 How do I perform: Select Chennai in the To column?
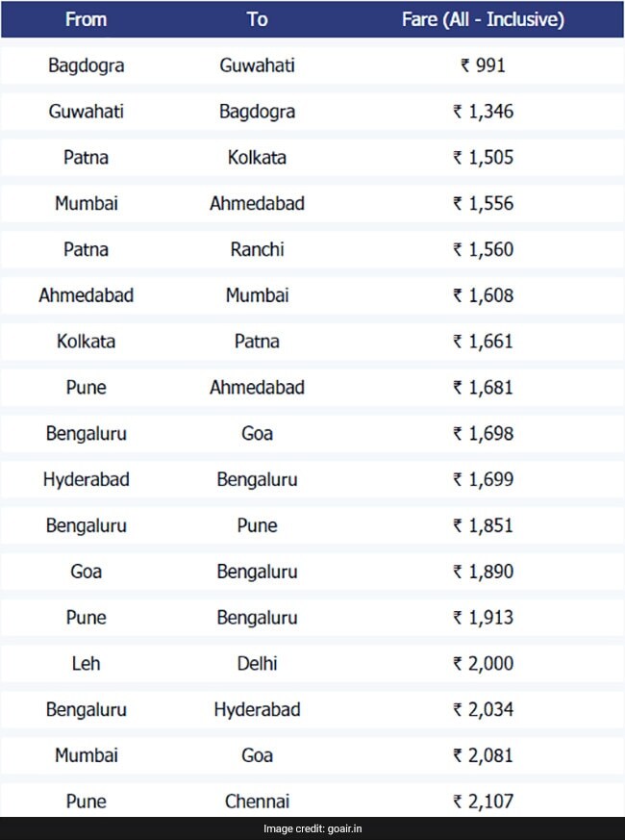pos(257,802)
